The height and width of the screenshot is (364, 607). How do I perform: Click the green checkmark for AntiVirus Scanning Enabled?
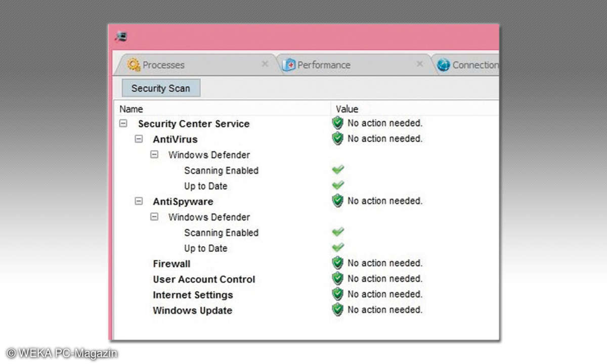pyautogui.click(x=338, y=169)
